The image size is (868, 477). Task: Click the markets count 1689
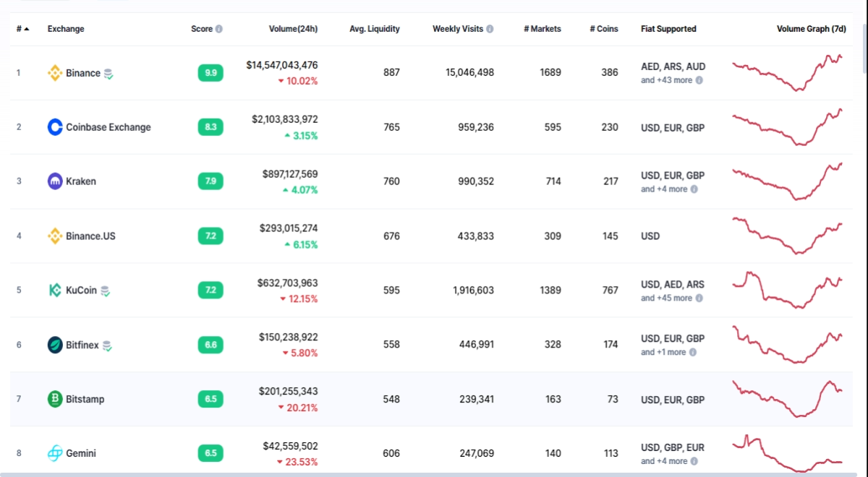pyautogui.click(x=550, y=73)
